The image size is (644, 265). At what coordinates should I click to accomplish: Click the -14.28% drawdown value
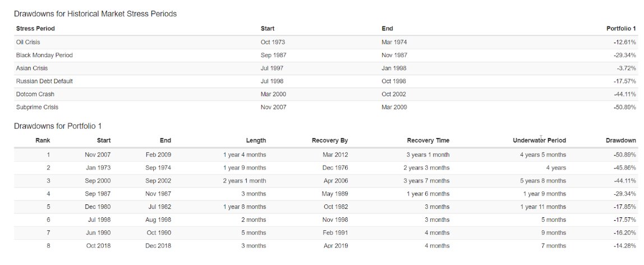coord(625,246)
